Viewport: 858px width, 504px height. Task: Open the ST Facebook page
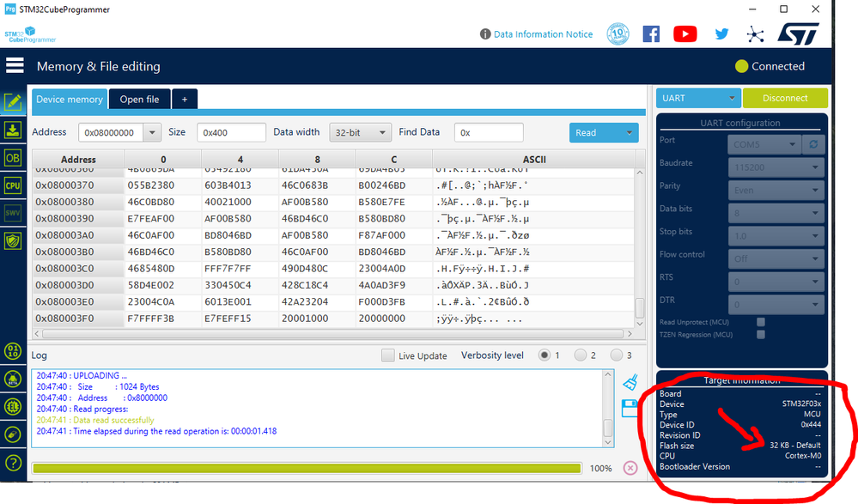coord(651,34)
